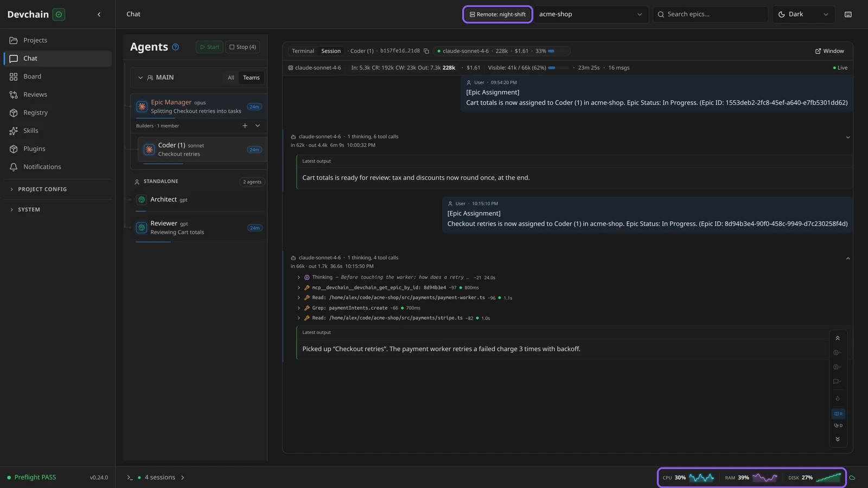Open the Registry section
This screenshot has width=868, height=488.
pyautogui.click(x=58, y=113)
